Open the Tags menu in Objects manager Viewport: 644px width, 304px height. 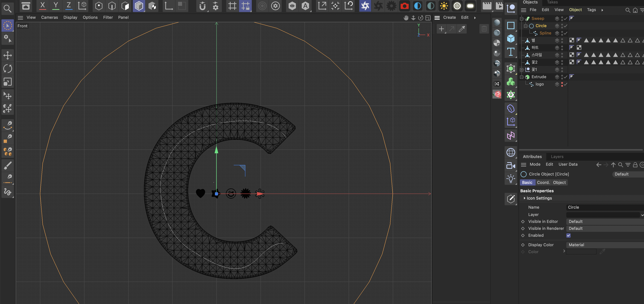pyautogui.click(x=591, y=10)
